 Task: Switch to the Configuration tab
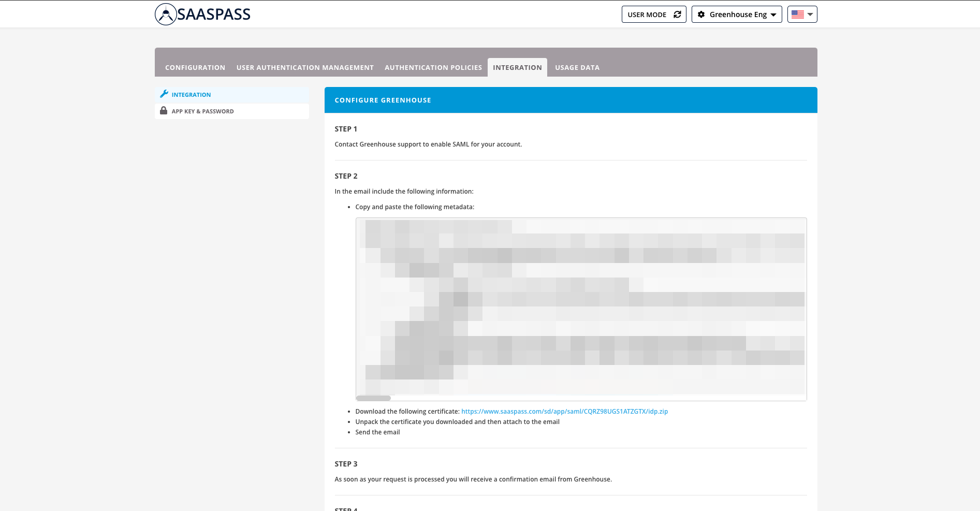[195, 68]
